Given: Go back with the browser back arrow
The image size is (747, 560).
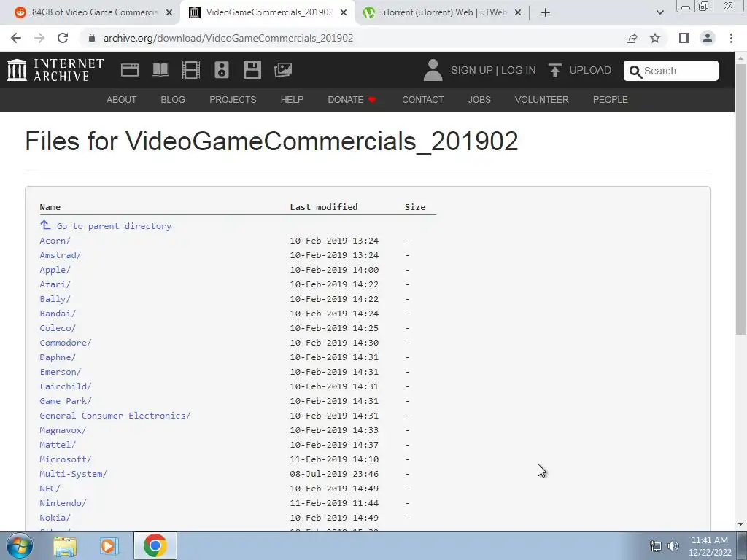Looking at the screenshot, I should (16, 38).
